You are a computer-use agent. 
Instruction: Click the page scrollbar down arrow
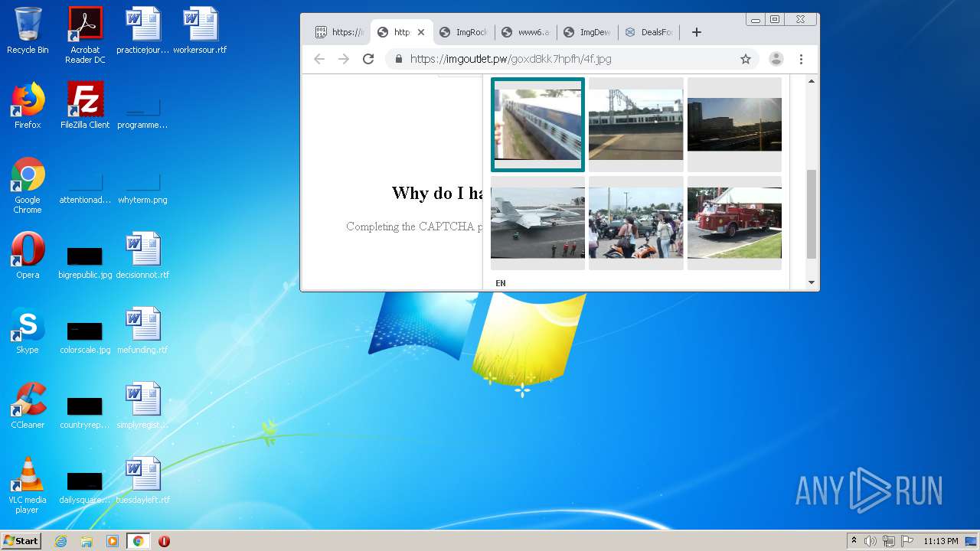(x=812, y=283)
